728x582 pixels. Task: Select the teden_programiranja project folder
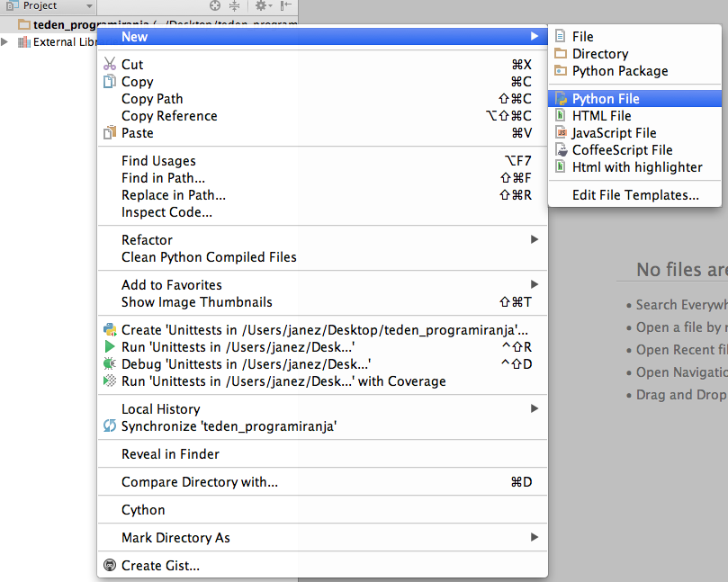pyautogui.click(x=63, y=24)
